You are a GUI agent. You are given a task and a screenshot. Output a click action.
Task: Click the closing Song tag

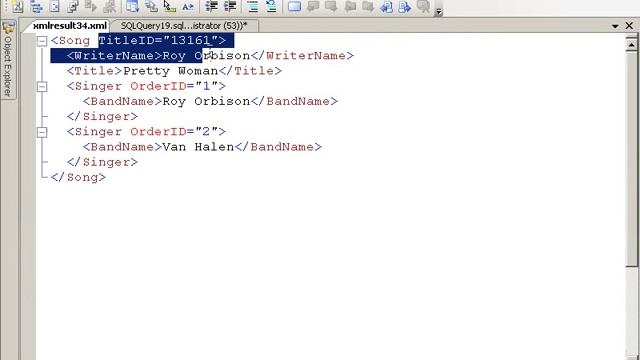coord(78,177)
